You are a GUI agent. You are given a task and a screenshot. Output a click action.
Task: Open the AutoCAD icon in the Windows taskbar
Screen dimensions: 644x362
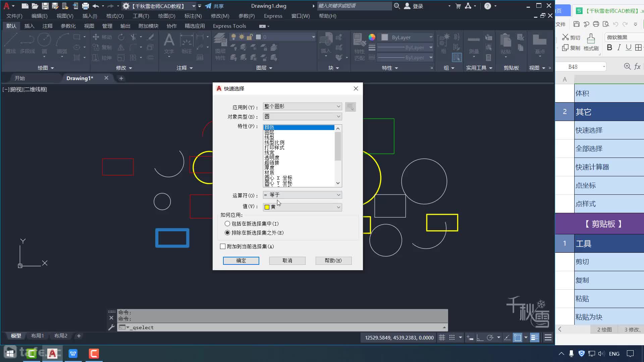click(52, 354)
